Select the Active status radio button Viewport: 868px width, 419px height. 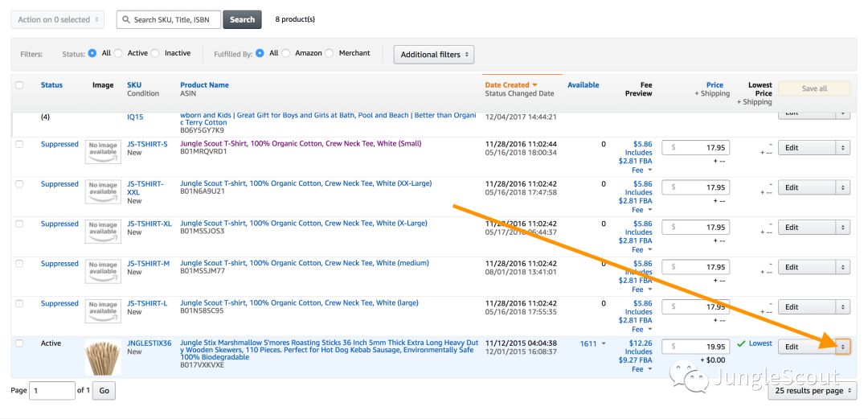pyautogui.click(x=118, y=53)
